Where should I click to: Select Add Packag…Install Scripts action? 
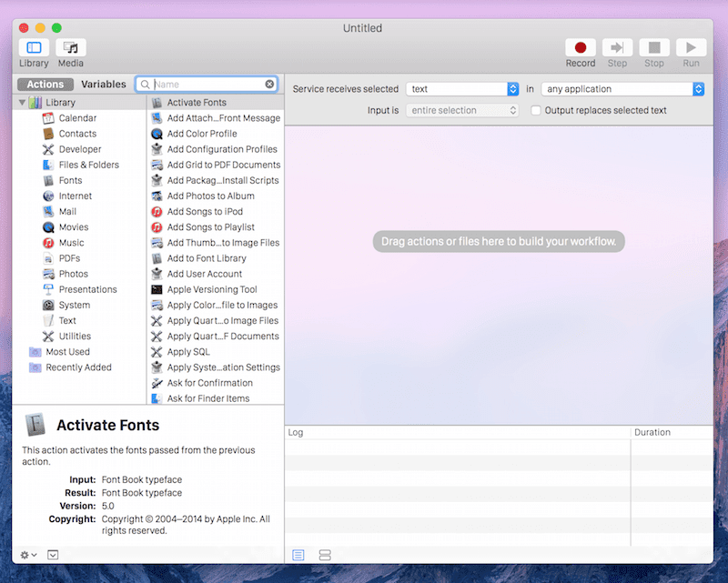click(x=216, y=180)
